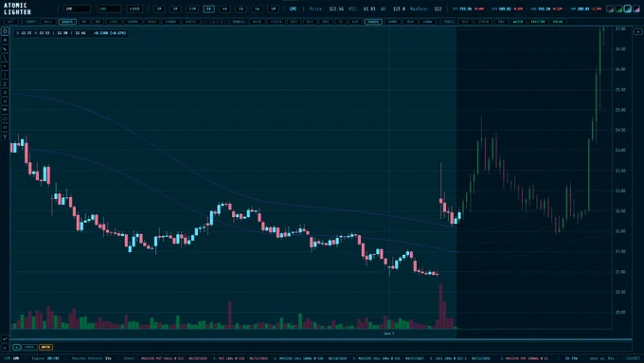Toggle the ICHI overlay
This screenshot has height=363, width=644.
click(x=114, y=22)
